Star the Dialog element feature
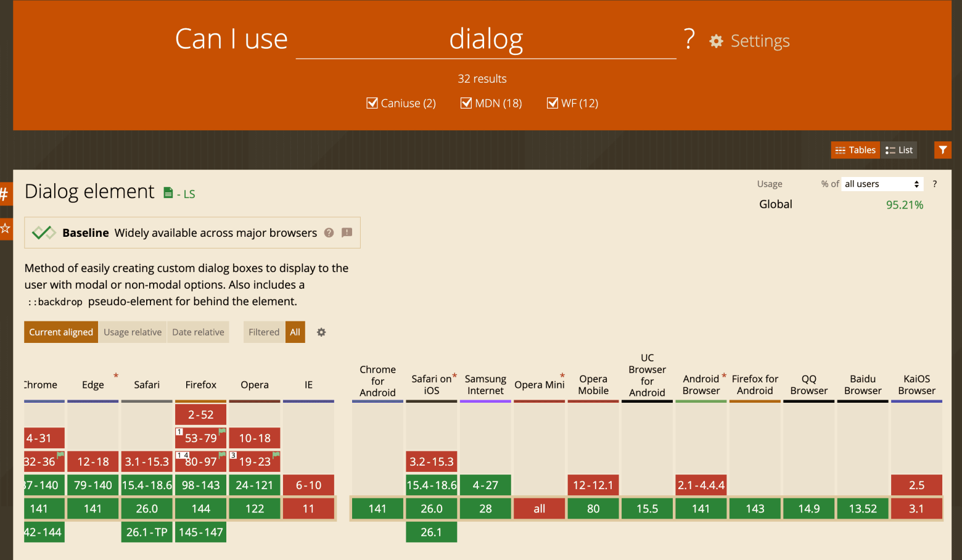Viewport: 962px width, 560px height. pos(6,229)
